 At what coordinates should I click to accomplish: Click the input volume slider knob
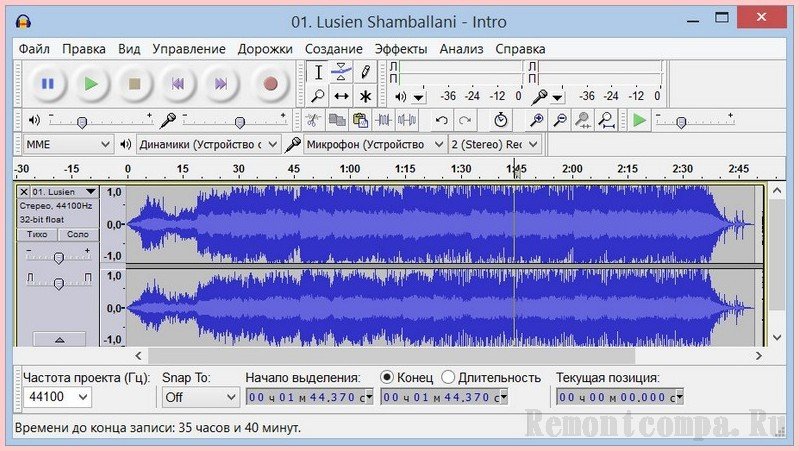[239, 122]
